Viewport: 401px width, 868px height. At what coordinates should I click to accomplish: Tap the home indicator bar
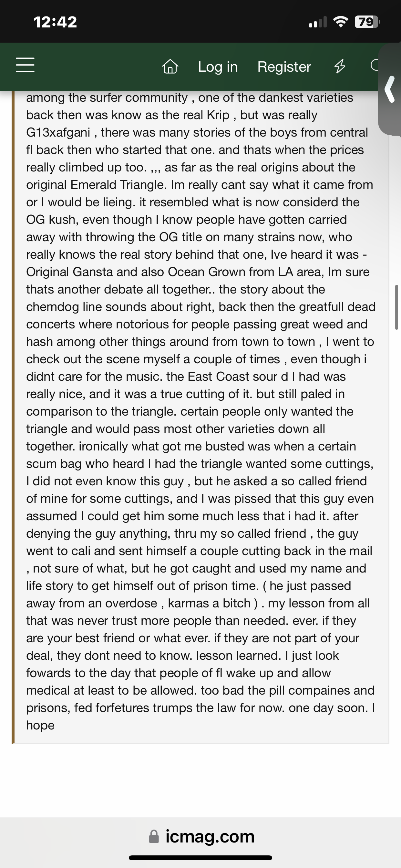(x=200, y=858)
